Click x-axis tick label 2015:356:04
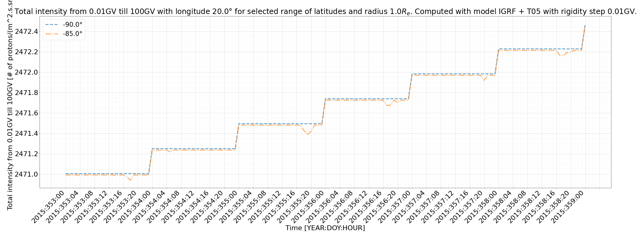Image resolution: width=644 pixels, height=239 pixels. (x=323, y=207)
